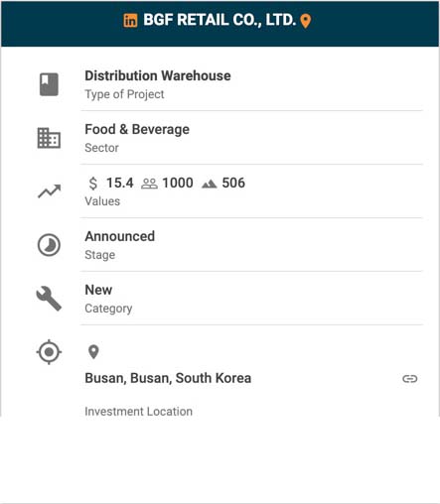Click the New category value

coord(98,290)
